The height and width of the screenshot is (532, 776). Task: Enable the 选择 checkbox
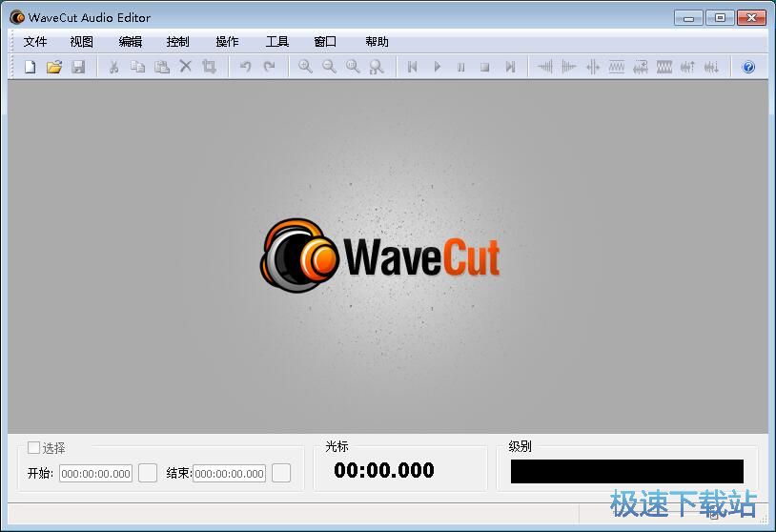coord(33,448)
